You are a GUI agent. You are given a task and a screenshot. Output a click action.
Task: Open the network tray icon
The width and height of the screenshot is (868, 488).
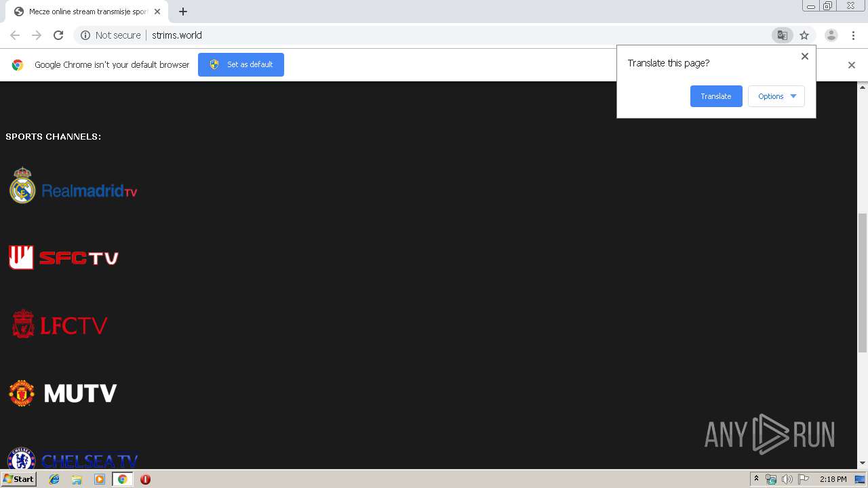[771, 479]
